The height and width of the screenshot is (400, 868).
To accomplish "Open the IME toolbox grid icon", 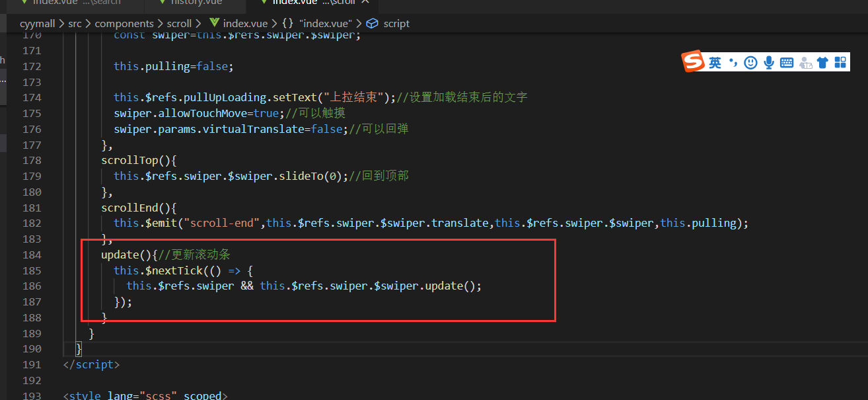I will click(x=840, y=63).
